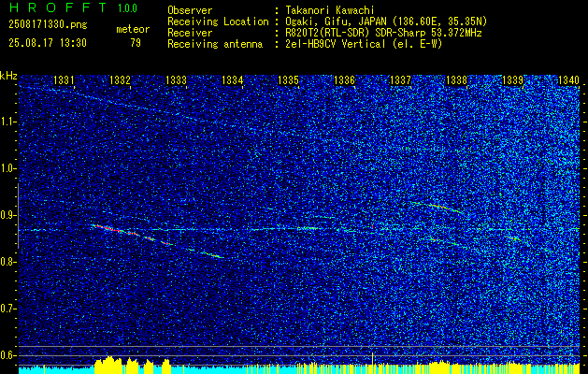Image resolution: width=588 pixels, height=374 pixels.
Task: Click the 1.1 frequency axis label
Action: click(x=7, y=122)
